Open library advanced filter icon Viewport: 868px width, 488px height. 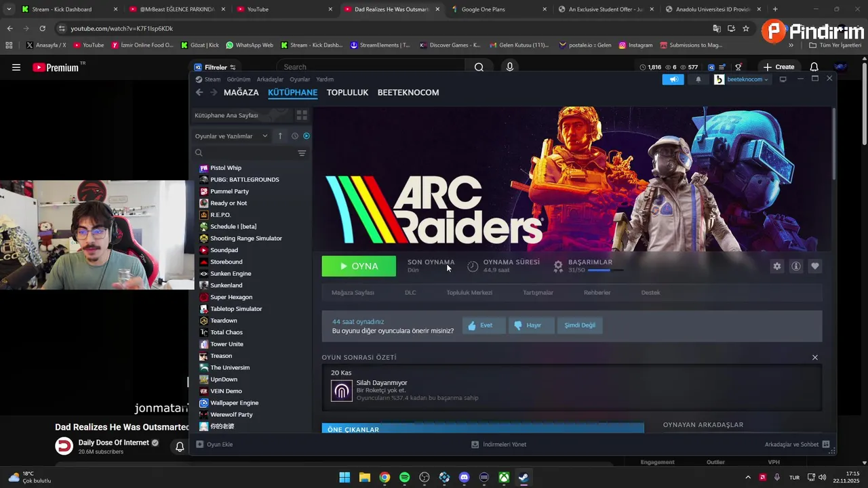pyautogui.click(x=302, y=153)
